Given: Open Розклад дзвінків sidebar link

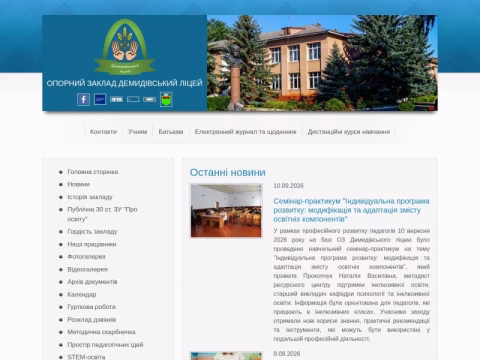Looking at the screenshot, I should (92, 319).
